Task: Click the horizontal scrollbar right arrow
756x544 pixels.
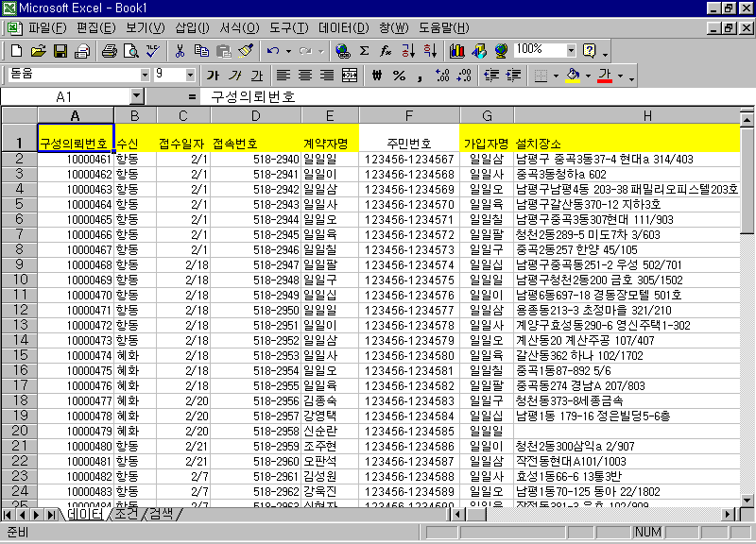Action: click(728, 515)
